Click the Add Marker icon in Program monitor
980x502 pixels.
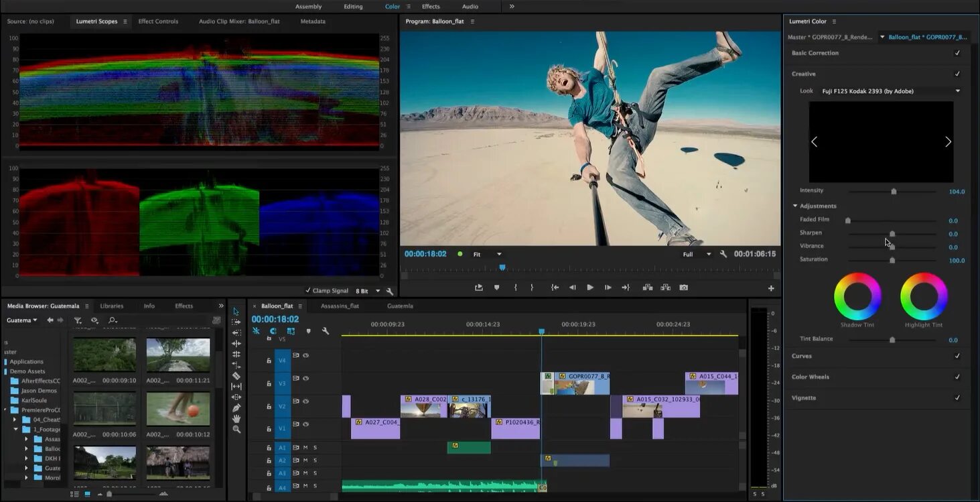[x=496, y=288]
